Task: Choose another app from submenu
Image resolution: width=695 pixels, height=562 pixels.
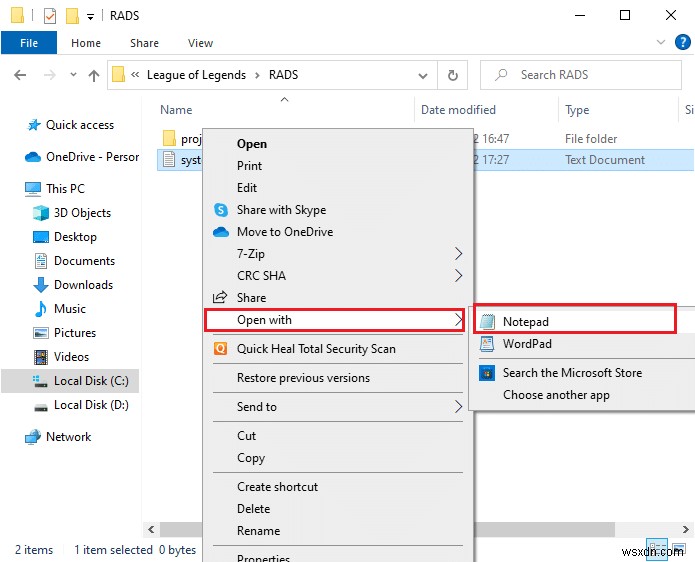Action: pyautogui.click(x=556, y=395)
